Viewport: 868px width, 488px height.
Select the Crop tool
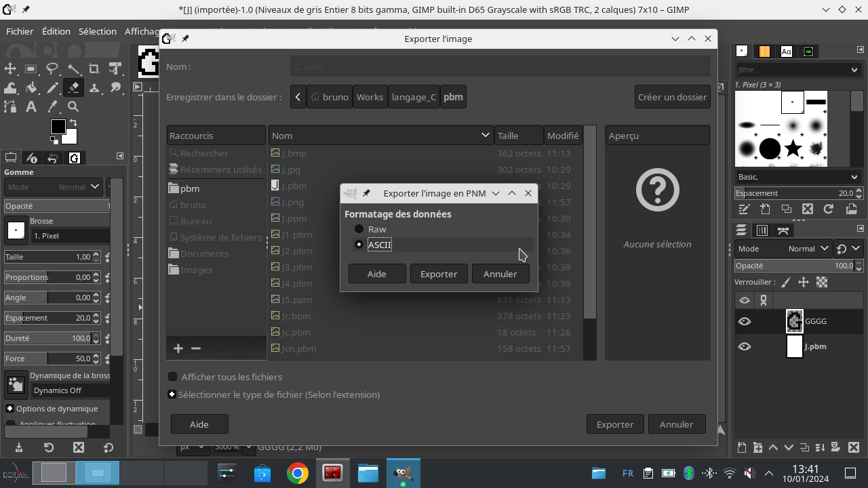94,68
